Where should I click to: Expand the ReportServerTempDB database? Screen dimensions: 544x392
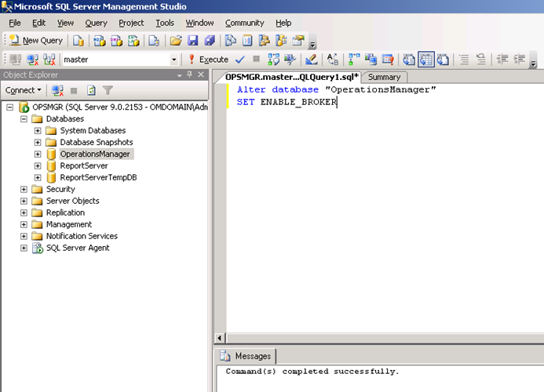pos(38,178)
